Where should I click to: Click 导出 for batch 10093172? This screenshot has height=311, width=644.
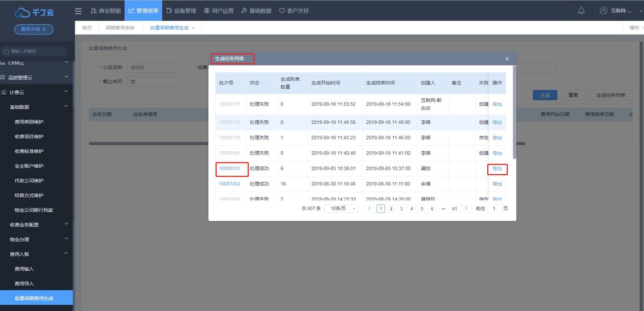pos(497,123)
